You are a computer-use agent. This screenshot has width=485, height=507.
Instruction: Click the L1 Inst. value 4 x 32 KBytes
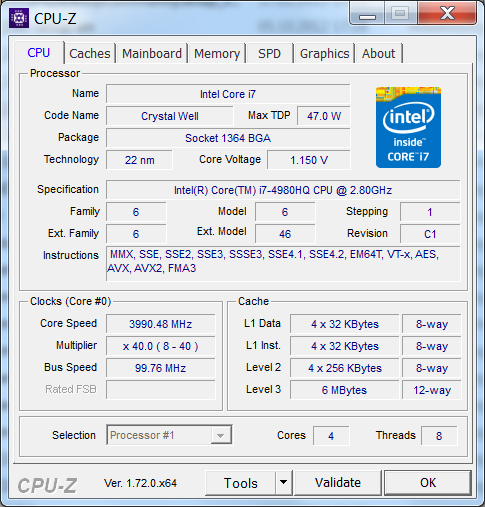coord(345,346)
